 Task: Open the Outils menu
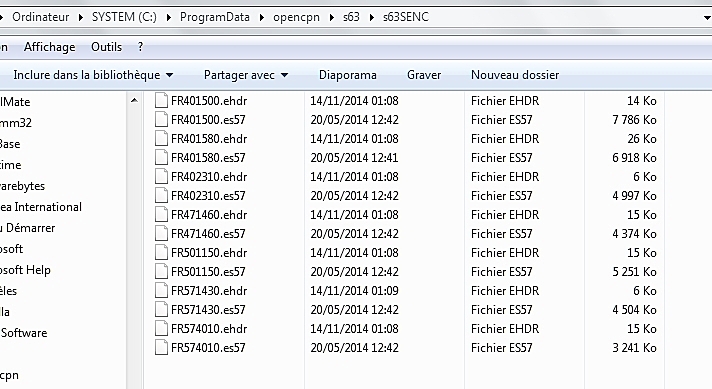click(x=106, y=47)
